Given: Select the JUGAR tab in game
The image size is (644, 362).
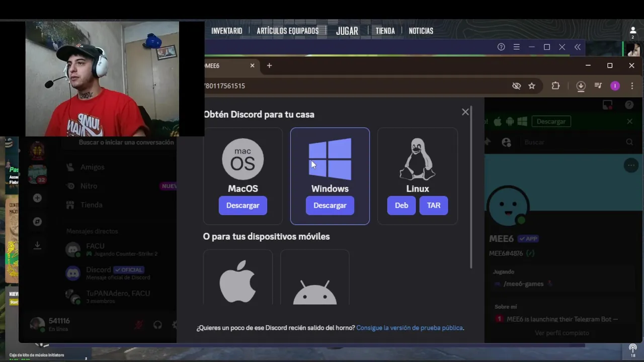Looking at the screenshot, I should coord(347,31).
